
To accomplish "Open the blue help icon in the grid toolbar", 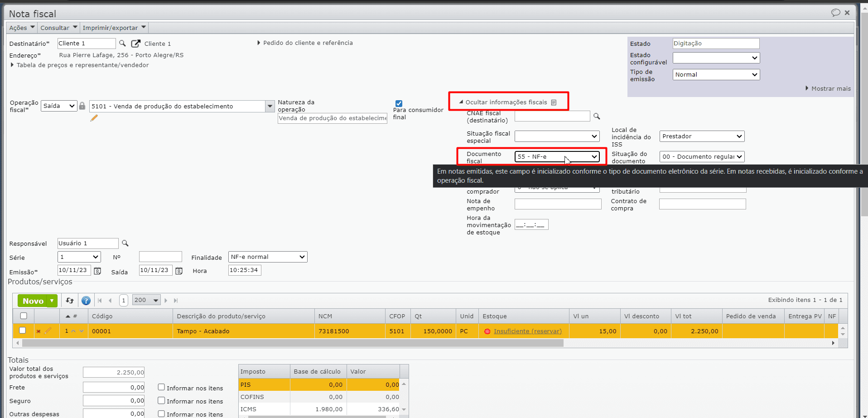I will coord(86,301).
